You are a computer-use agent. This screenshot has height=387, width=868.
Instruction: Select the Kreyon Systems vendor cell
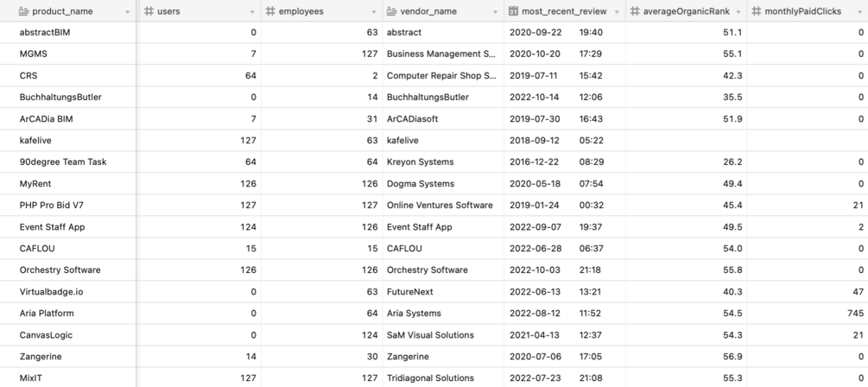click(443, 162)
